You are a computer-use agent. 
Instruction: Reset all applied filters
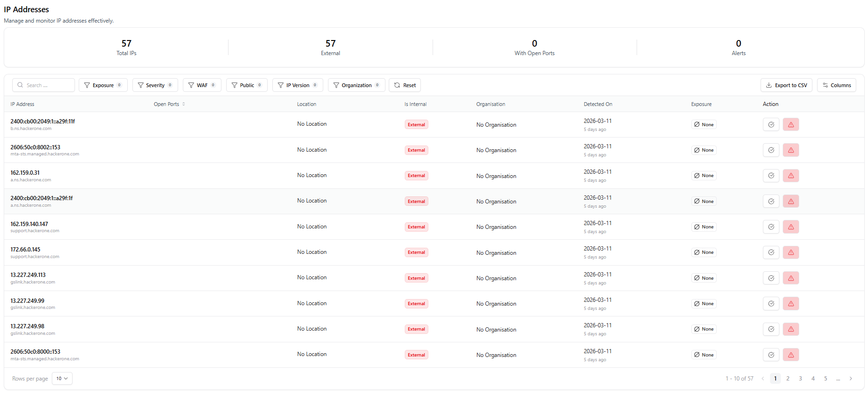[405, 85]
